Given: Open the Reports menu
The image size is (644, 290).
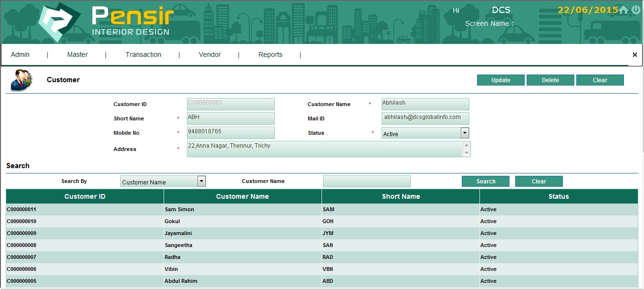Looking at the screenshot, I should (x=270, y=55).
